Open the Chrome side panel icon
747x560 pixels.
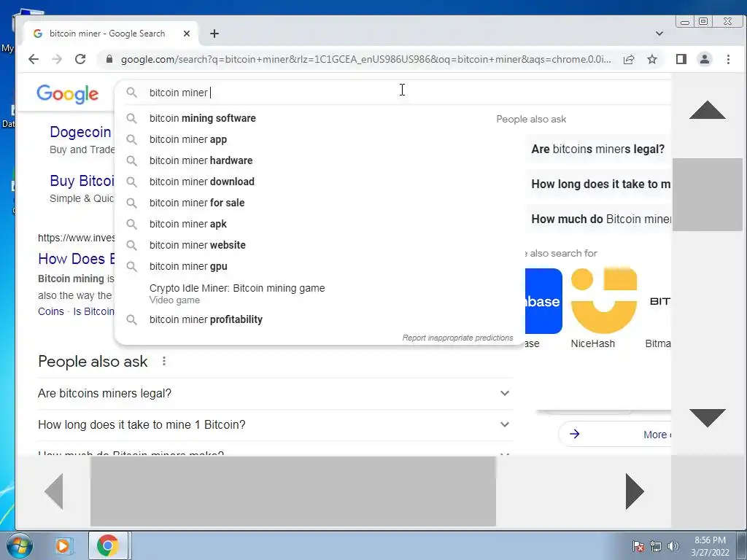(681, 59)
